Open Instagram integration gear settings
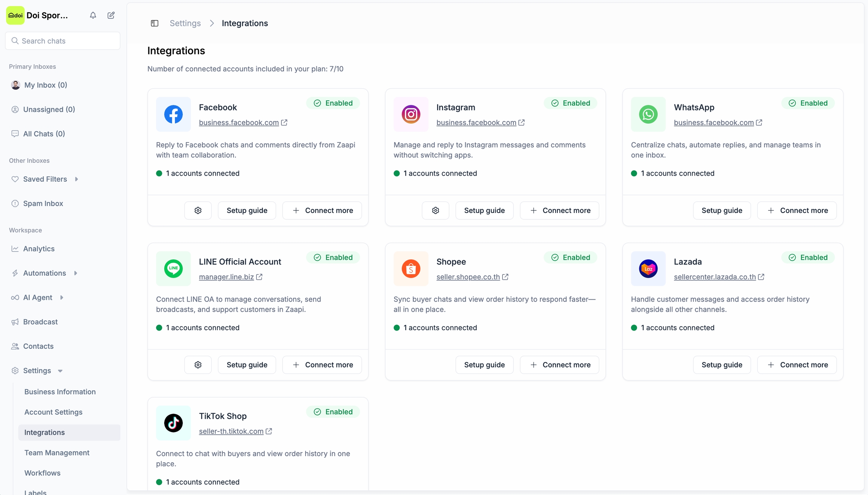868x495 pixels. [436, 210]
